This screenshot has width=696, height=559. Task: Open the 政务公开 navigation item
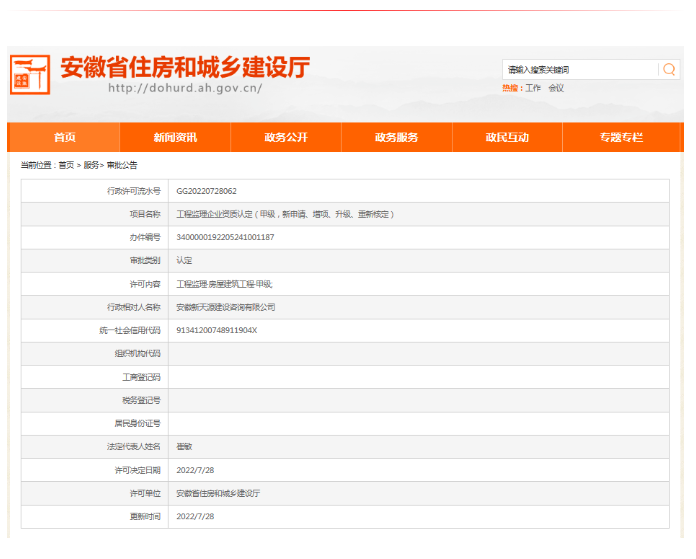pyautogui.click(x=286, y=137)
